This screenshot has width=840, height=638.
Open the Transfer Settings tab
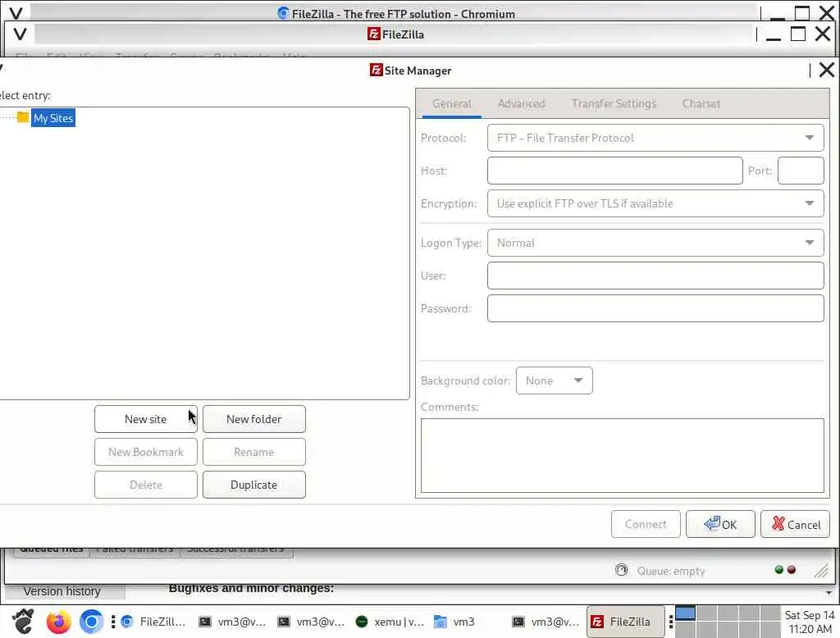614,103
